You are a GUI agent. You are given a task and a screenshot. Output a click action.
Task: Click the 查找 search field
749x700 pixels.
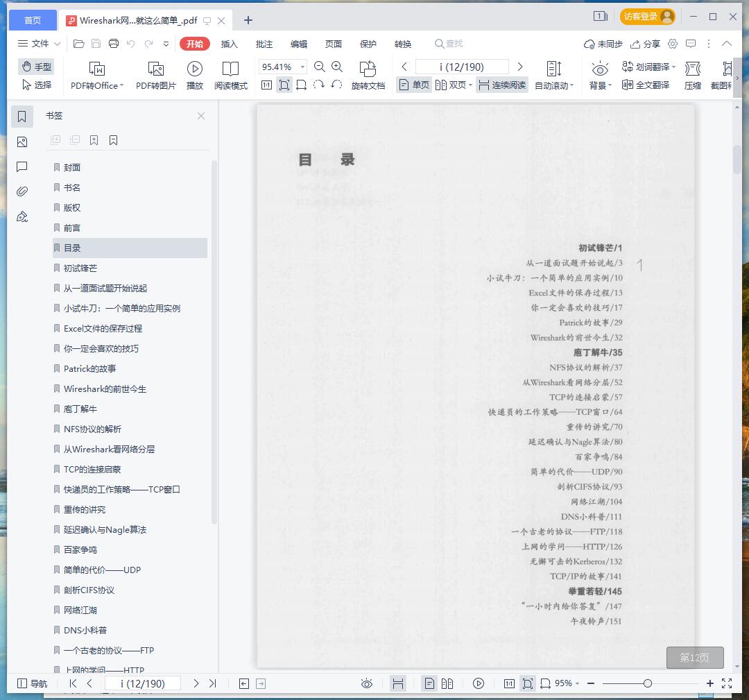(x=449, y=44)
